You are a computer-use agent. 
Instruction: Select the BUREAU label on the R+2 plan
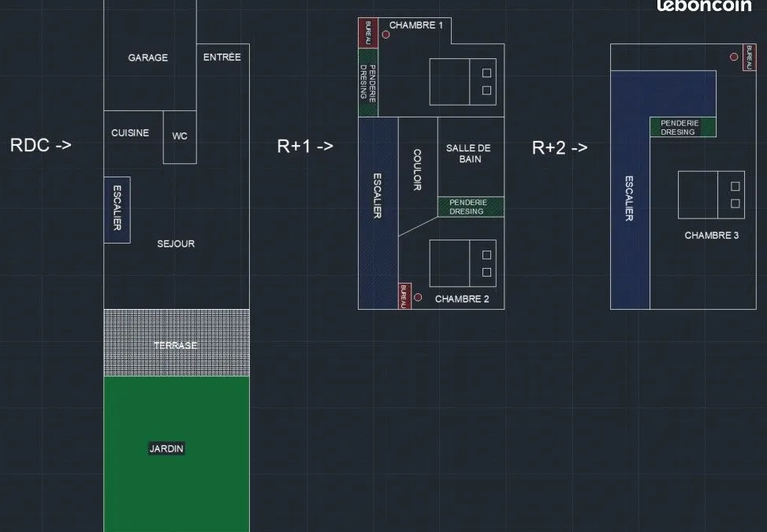coord(750,58)
